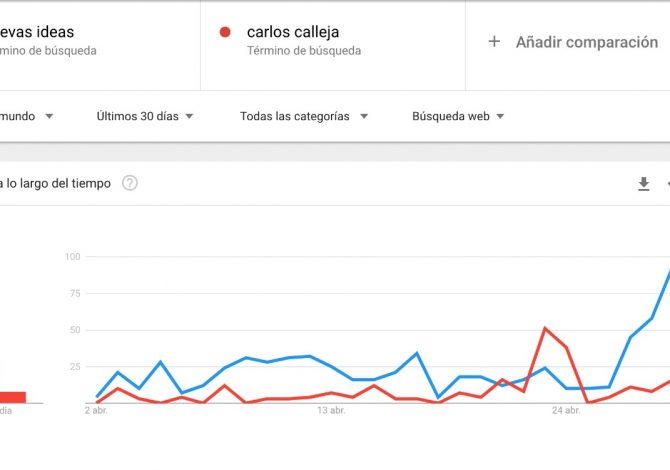
Task: Click the Término de búsqueda label under carlos calleja
Action: [304, 51]
